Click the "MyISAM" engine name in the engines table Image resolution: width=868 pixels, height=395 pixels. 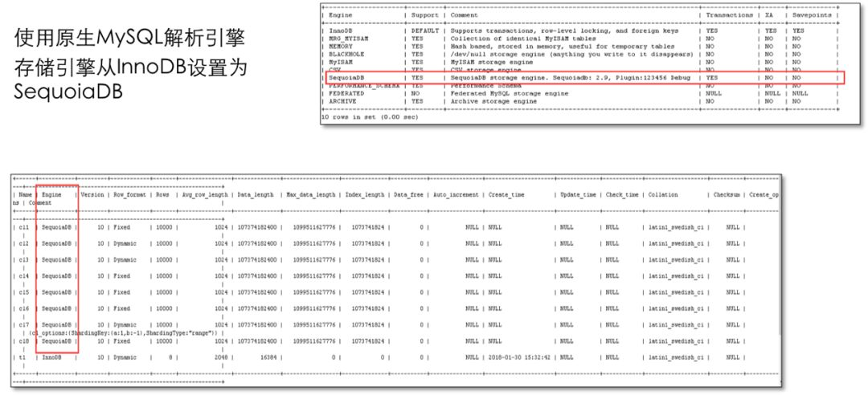click(x=341, y=63)
